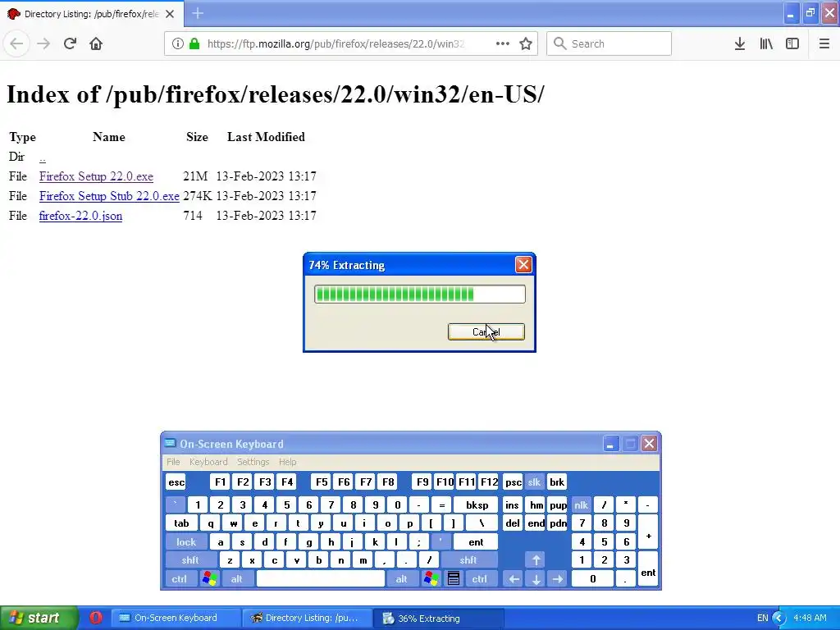
Task: Click inside the Firefox Search box
Action: [x=609, y=44]
